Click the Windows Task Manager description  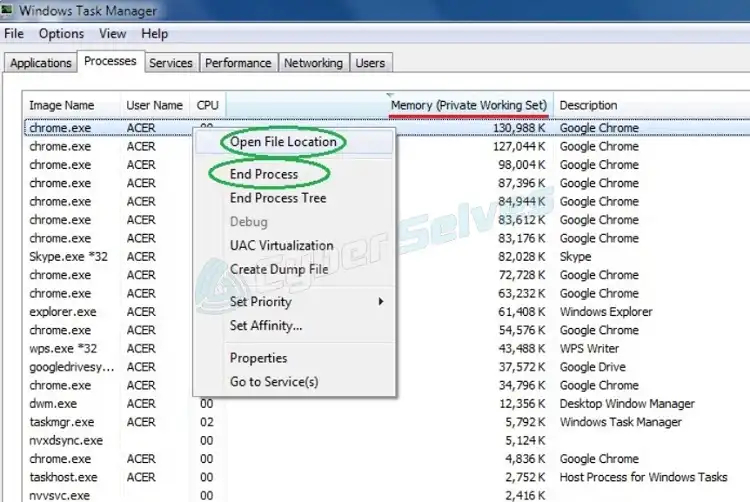(621, 422)
